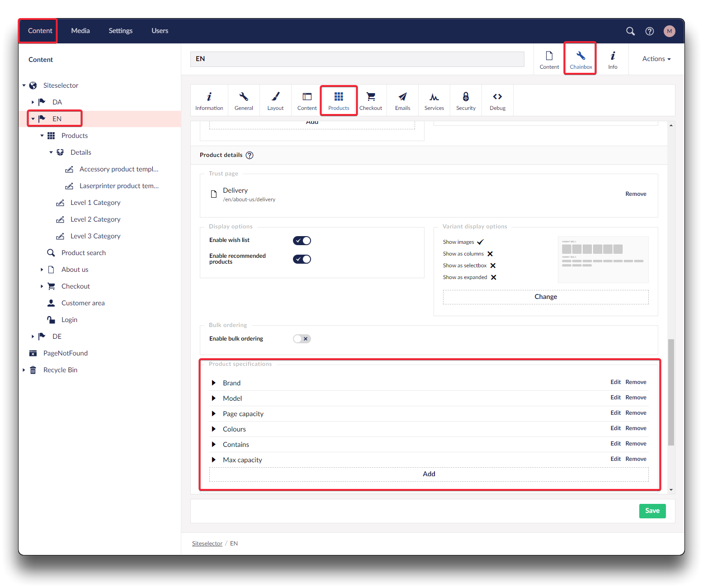Screen dimensions: 703x588
Task: Click the Product details help icon
Action: pyautogui.click(x=250, y=155)
